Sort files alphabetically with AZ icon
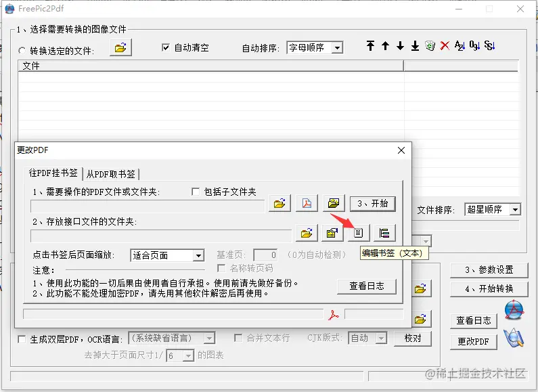 [x=459, y=45]
